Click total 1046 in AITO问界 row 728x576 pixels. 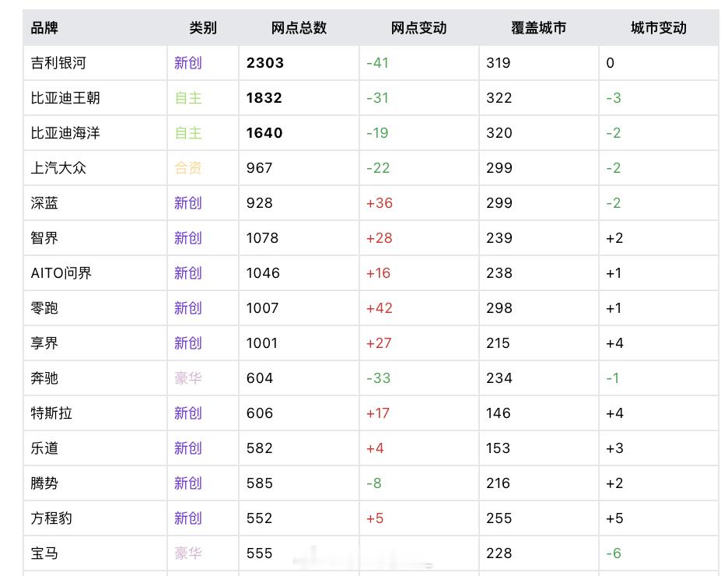click(x=263, y=273)
